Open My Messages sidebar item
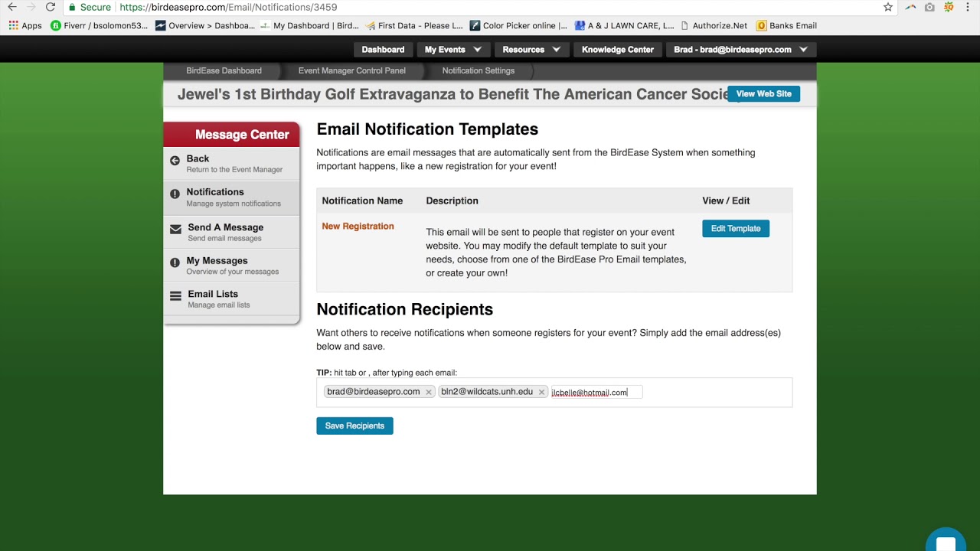 point(231,266)
